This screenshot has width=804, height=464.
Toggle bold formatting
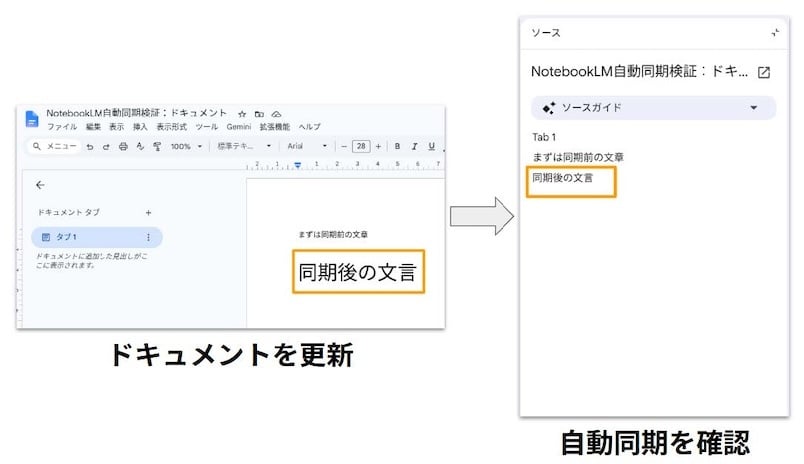pos(397,146)
